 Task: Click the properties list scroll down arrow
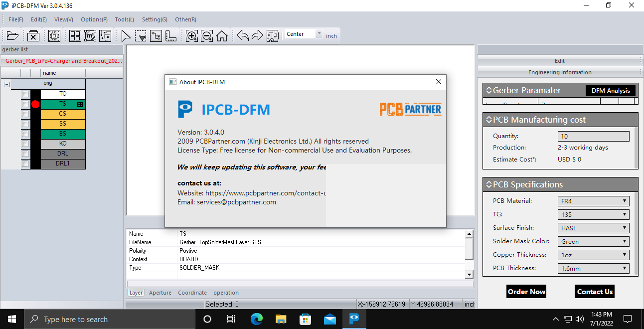click(x=469, y=275)
